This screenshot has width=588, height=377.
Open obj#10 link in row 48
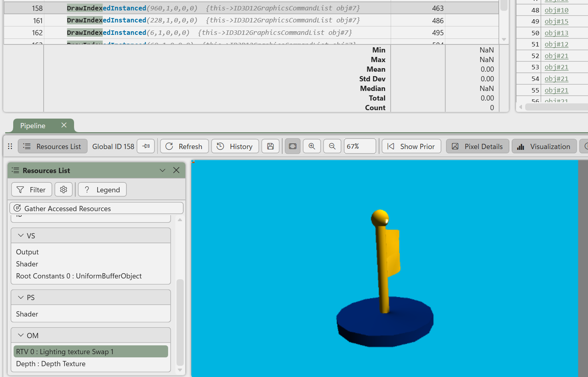(x=556, y=10)
